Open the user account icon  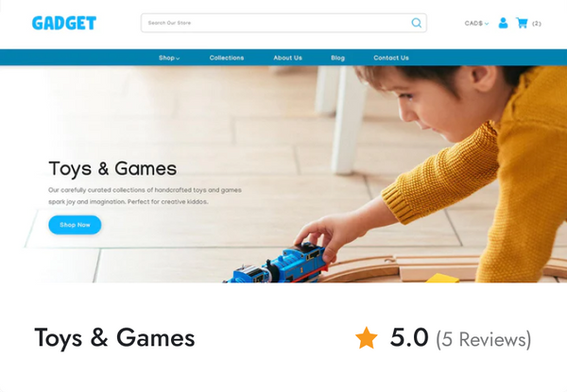tap(503, 23)
